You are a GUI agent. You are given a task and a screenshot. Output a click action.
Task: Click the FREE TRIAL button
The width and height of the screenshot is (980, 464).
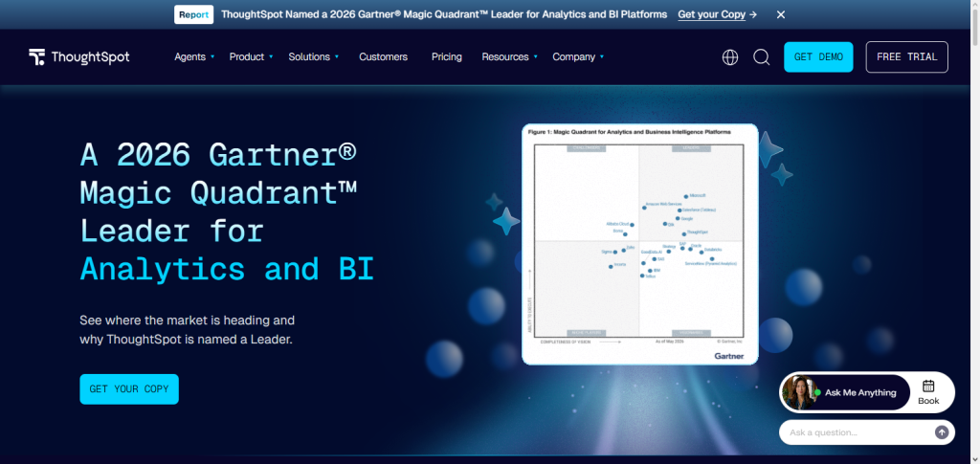tap(907, 56)
